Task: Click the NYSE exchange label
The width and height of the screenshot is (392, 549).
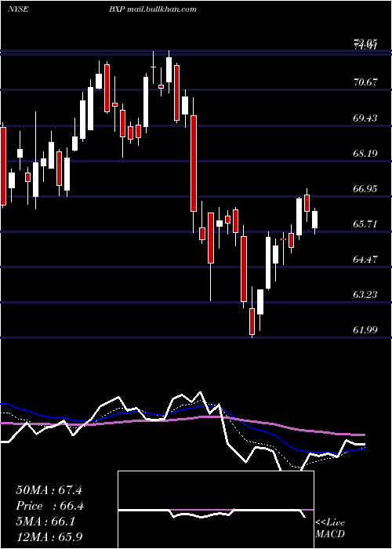Action: [x=18, y=9]
